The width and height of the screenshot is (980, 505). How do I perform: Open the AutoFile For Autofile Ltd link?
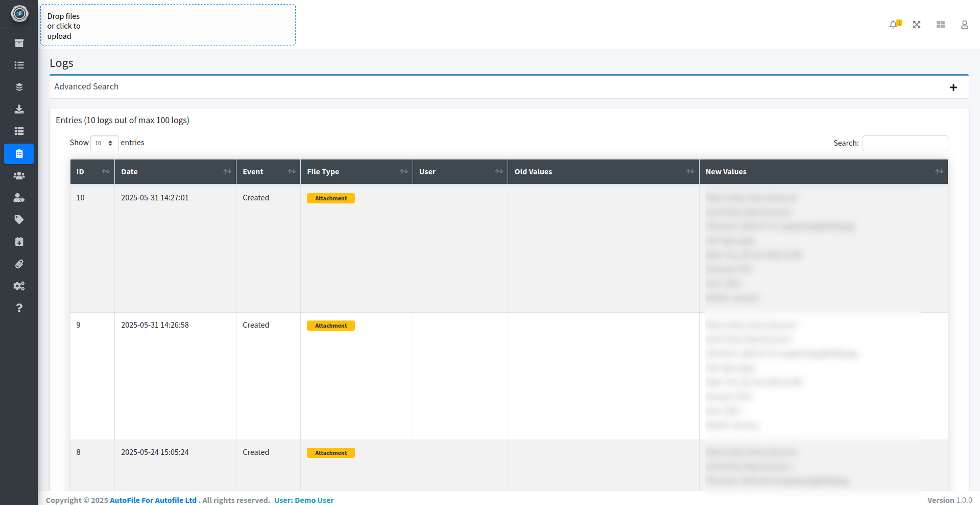(x=153, y=500)
